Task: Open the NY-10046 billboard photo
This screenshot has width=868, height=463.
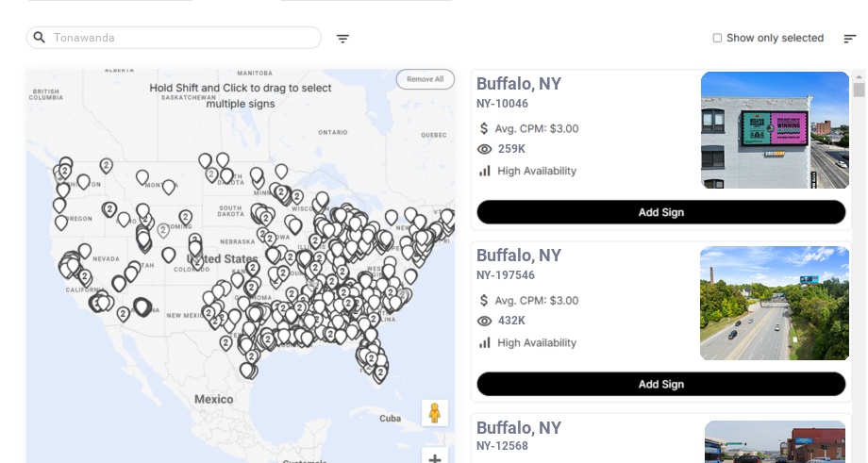Action: (x=775, y=130)
